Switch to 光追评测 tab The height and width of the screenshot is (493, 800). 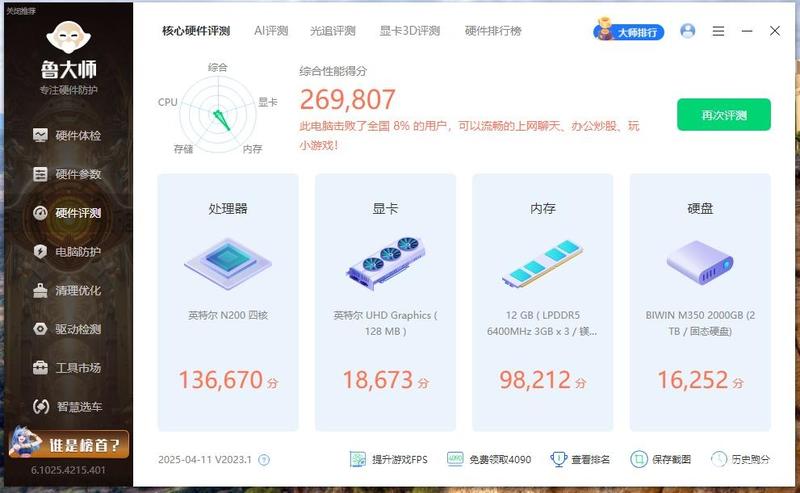[x=333, y=31]
